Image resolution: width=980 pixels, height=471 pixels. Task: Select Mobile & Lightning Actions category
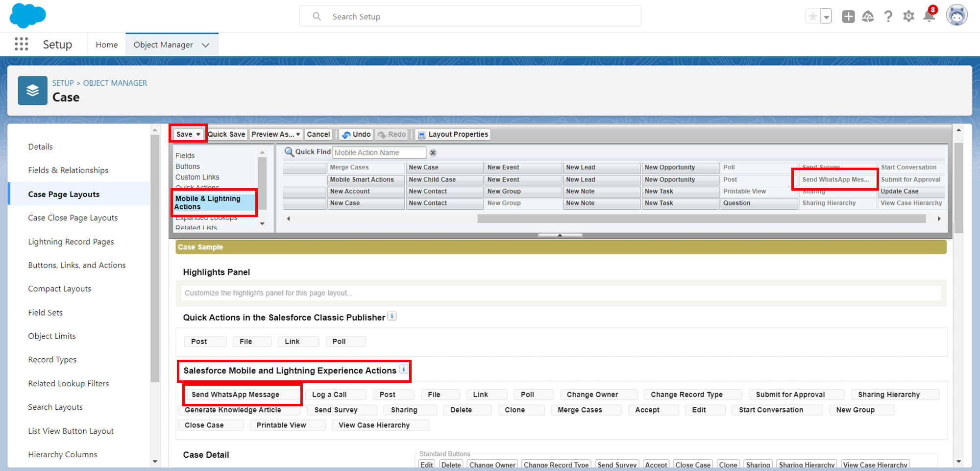(x=215, y=202)
